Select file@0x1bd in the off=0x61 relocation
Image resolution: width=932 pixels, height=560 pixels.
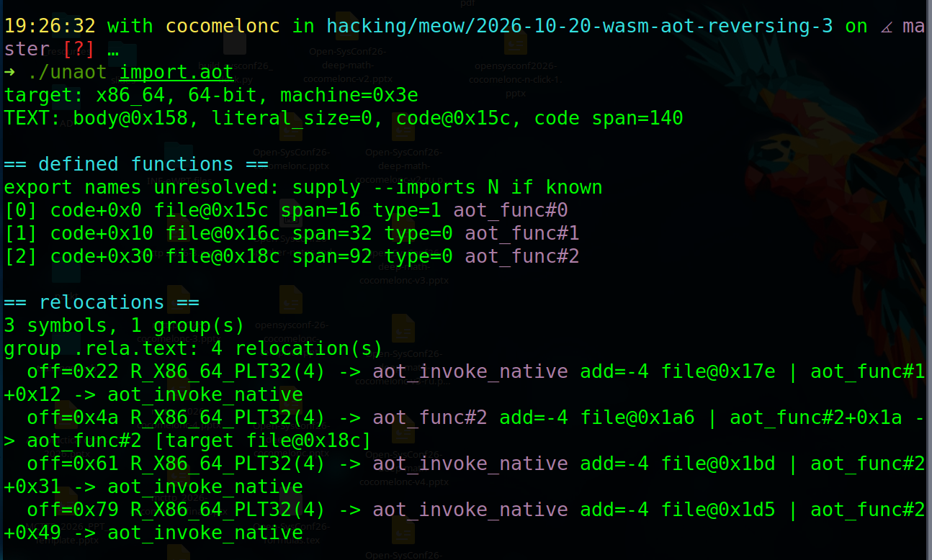[718, 464]
